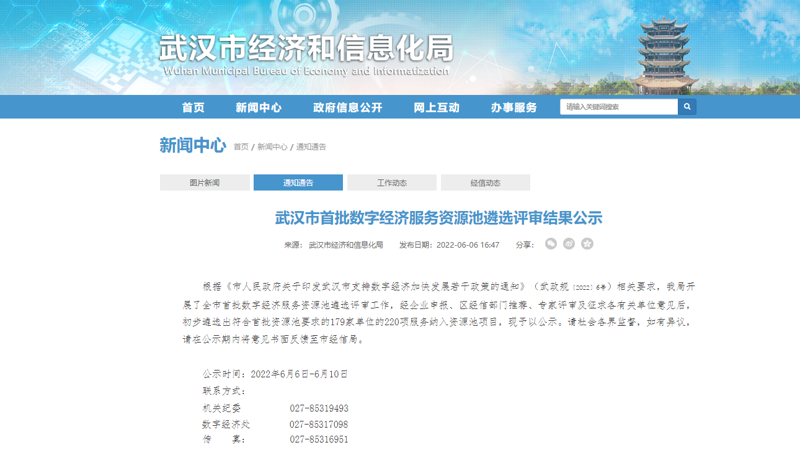Click the 新闻中心 breadcrumb link
This screenshot has width=800, height=463.
coord(272,147)
